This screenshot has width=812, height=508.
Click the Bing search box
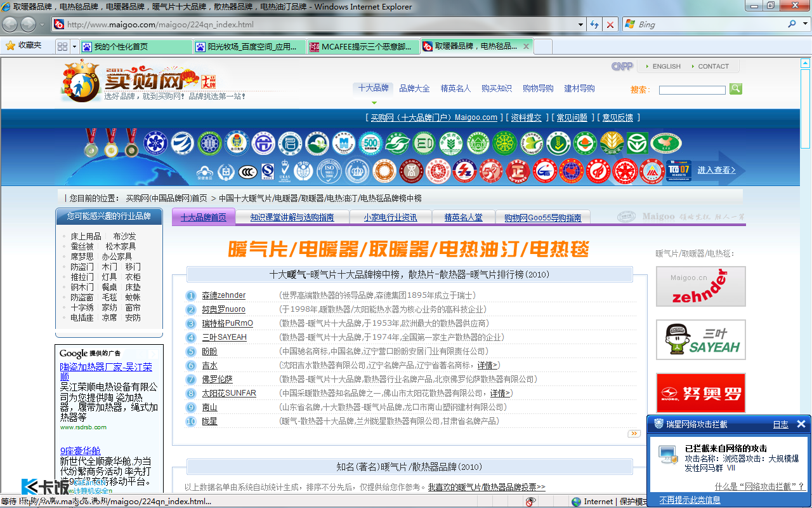pyautogui.click(x=710, y=24)
